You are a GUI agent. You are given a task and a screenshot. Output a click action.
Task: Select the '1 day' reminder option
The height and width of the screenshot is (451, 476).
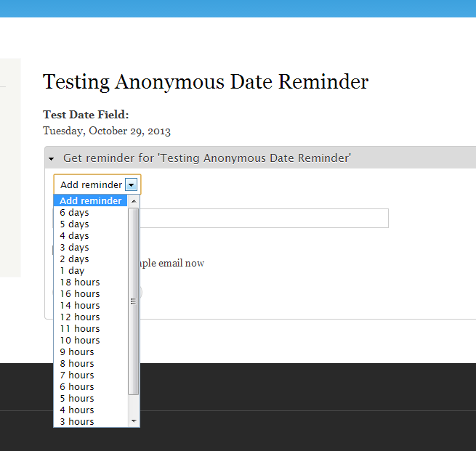[72, 271]
